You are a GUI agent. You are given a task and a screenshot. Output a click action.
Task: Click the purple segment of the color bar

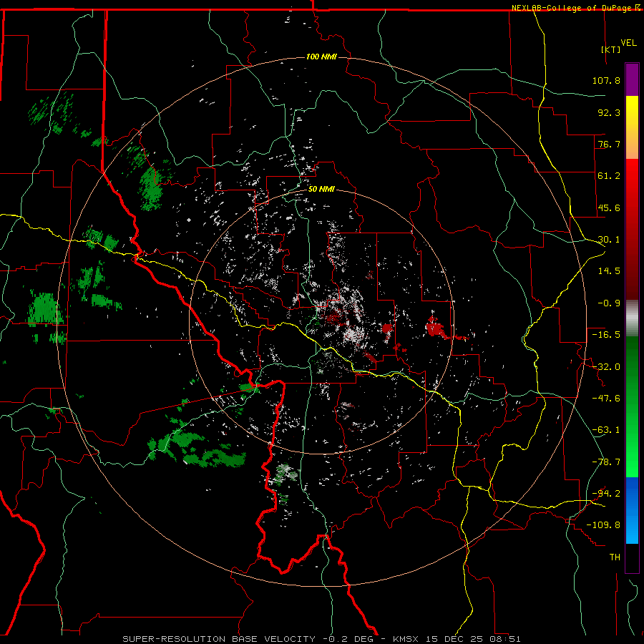pyautogui.click(x=632, y=79)
